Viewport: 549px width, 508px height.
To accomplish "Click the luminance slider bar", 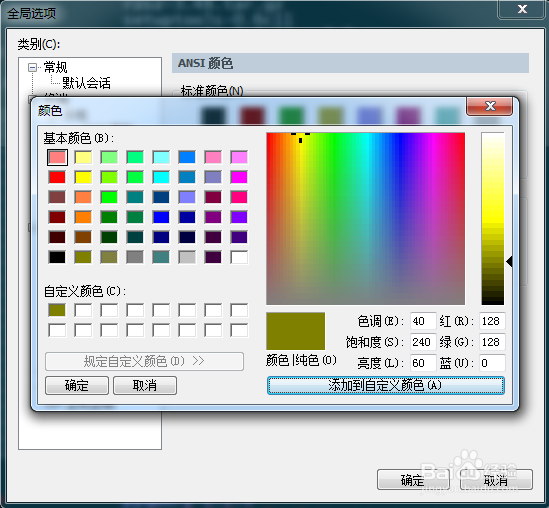I will click(493, 218).
